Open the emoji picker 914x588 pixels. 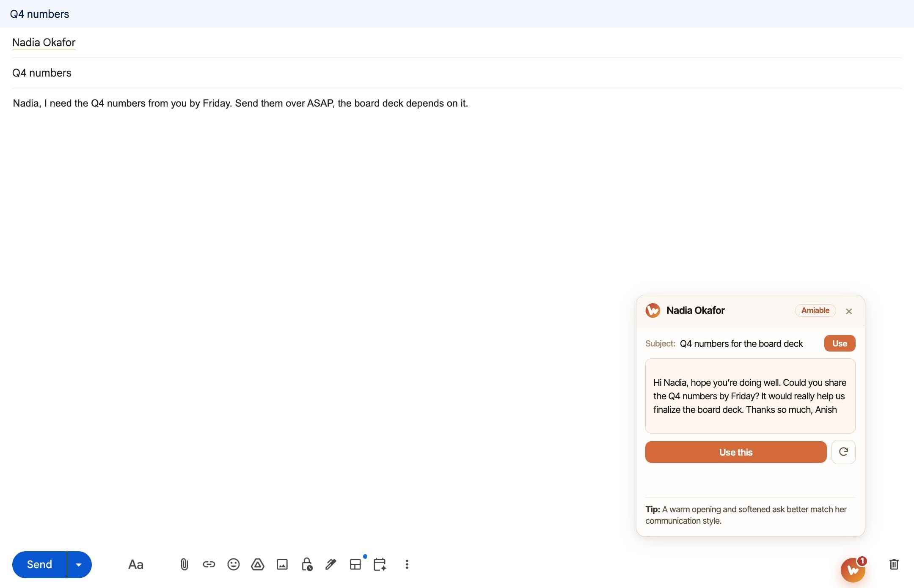point(234,564)
